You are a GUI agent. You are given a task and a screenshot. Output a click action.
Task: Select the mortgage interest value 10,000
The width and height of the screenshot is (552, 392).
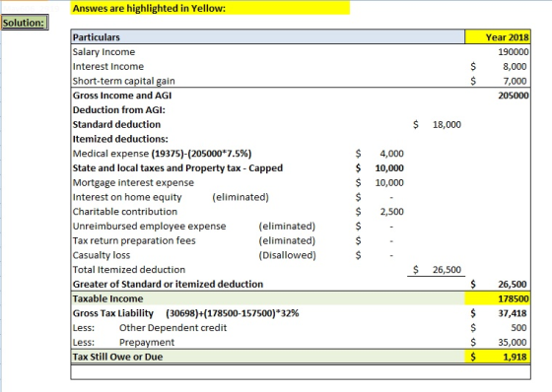(389, 182)
